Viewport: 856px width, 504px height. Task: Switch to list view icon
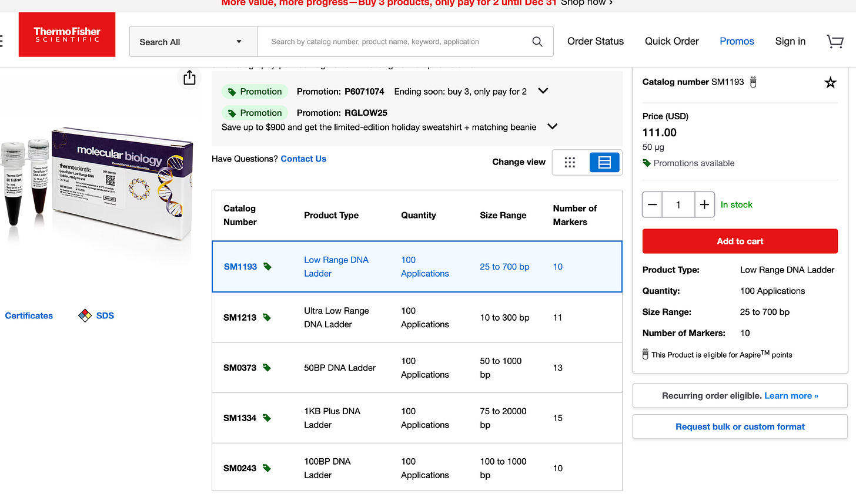pos(604,163)
